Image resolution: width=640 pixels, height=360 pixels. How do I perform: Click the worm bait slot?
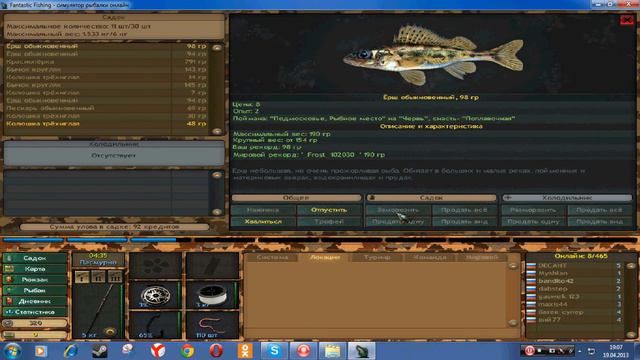pos(212,325)
